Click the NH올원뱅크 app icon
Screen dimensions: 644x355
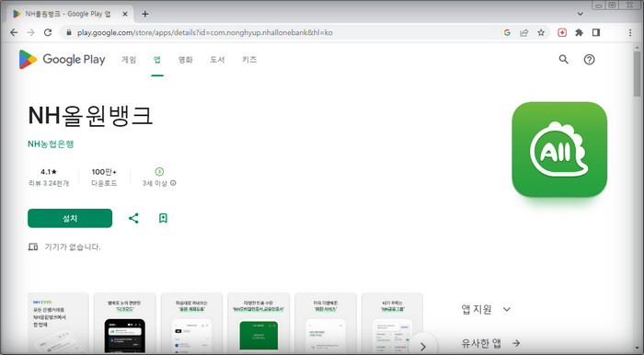pos(559,149)
